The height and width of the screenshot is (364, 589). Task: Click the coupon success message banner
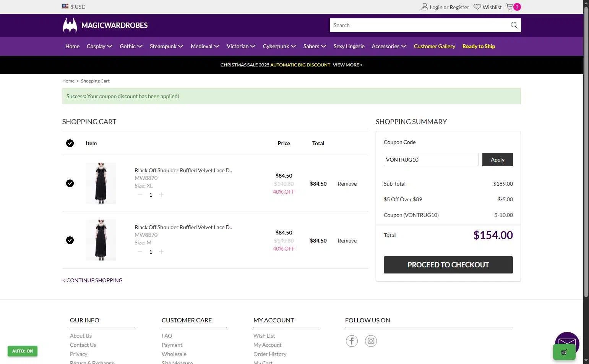coord(292,96)
